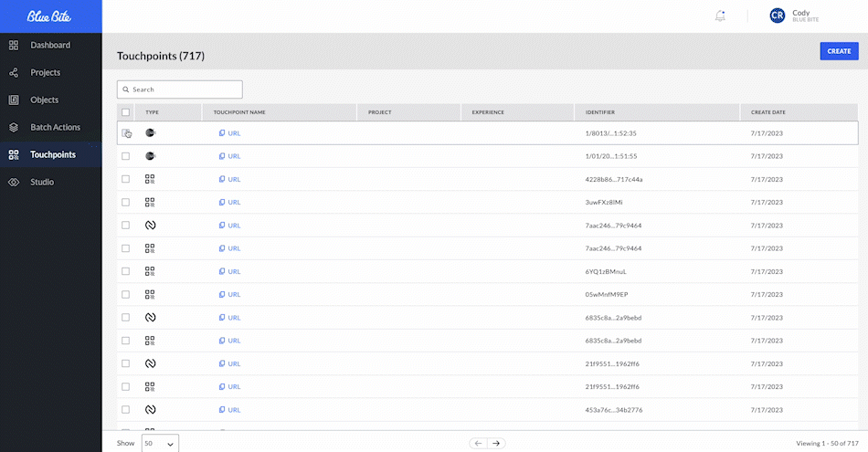868x452 pixels.
Task: Check the 05wMnfM9EP row checkbox
Action: [x=126, y=294]
